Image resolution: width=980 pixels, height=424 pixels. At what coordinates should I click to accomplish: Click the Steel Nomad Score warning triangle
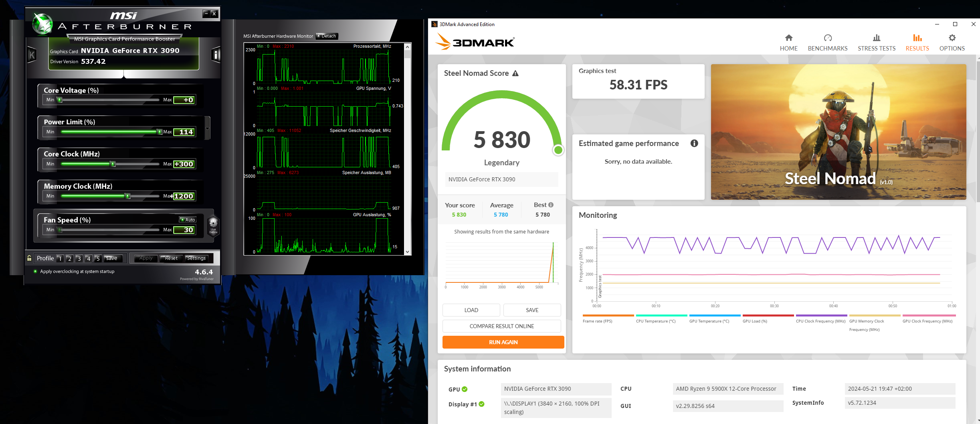pyautogui.click(x=515, y=73)
